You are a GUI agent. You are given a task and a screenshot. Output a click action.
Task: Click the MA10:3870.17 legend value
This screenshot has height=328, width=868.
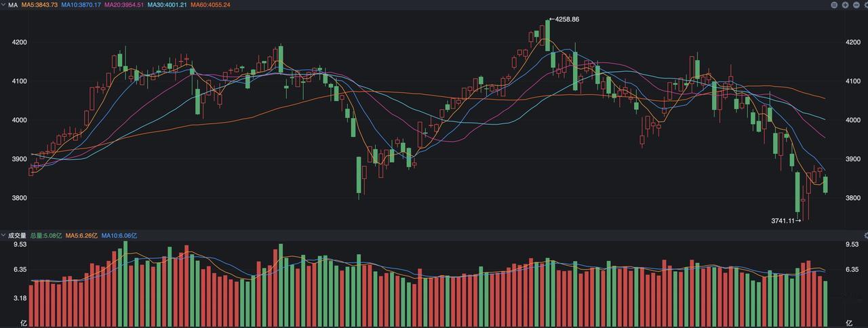coord(81,5)
